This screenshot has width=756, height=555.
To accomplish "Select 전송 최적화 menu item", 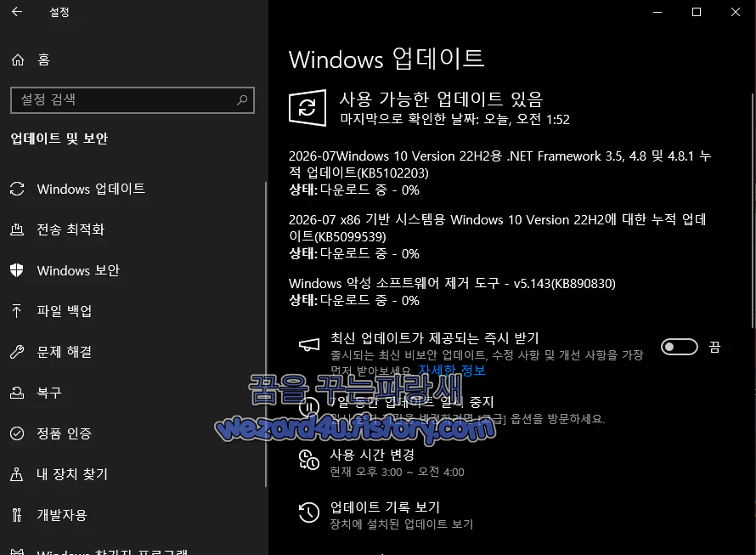I will coord(133,229).
